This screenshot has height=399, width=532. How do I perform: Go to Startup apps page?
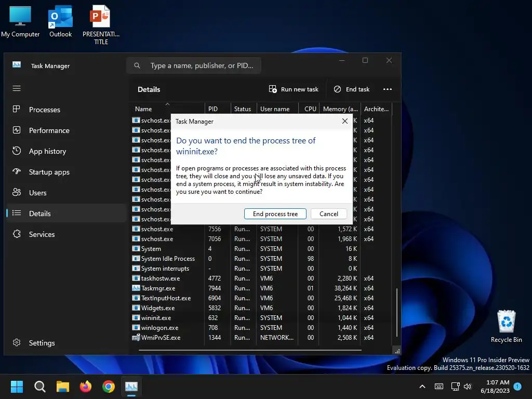tap(66, 172)
